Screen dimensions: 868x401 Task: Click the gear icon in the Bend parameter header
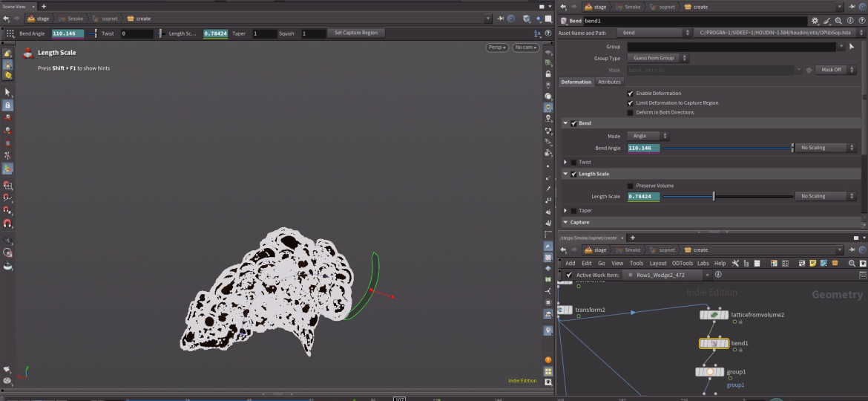point(815,22)
